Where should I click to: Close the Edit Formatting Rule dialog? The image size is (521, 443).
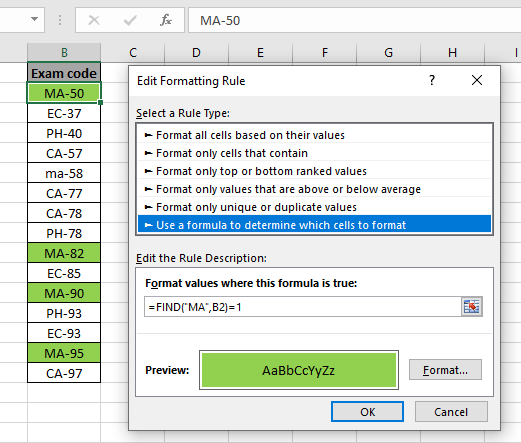pyautogui.click(x=477, y=80)
